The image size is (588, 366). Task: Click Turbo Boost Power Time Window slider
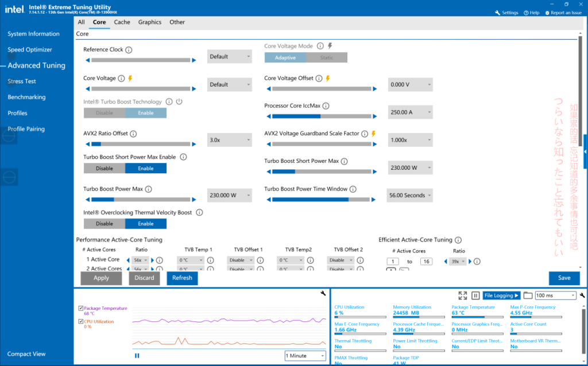click(x=321, y=200)
